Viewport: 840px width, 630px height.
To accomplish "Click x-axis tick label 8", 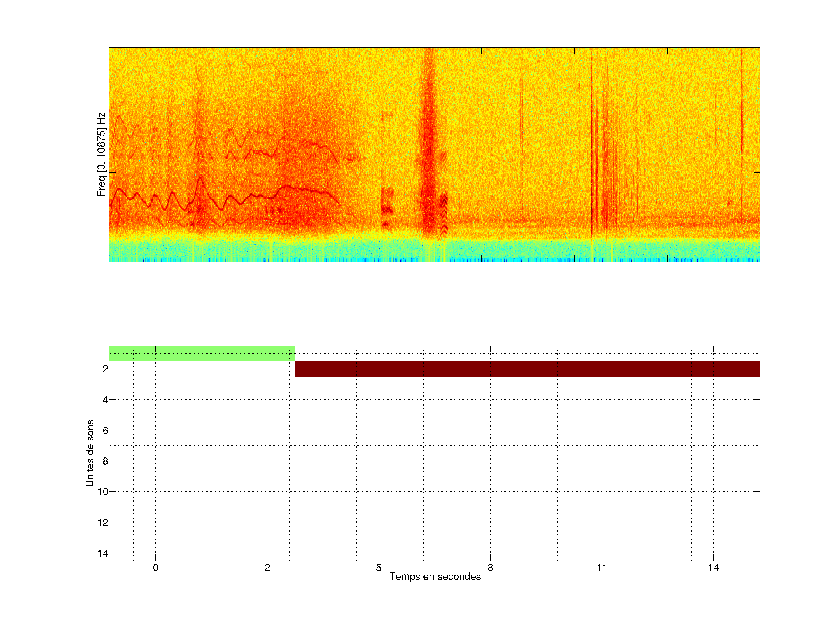I will 490,568.
